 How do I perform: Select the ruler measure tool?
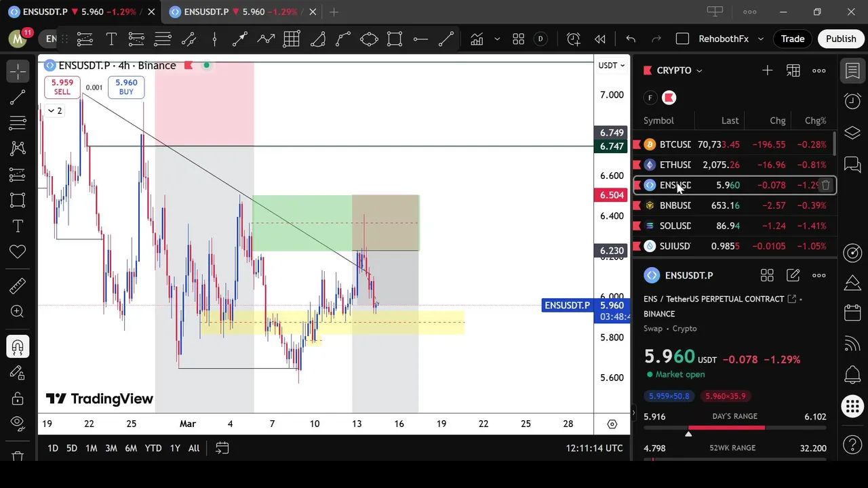(x=18, y=285)
